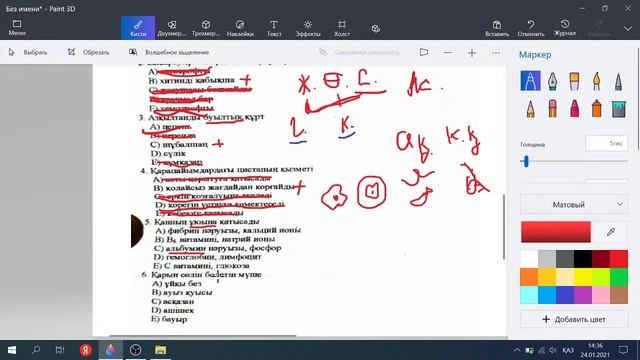Click the zoom out minus button
The height and width of the screenshot is (360, 640).
tap(448, 53)
